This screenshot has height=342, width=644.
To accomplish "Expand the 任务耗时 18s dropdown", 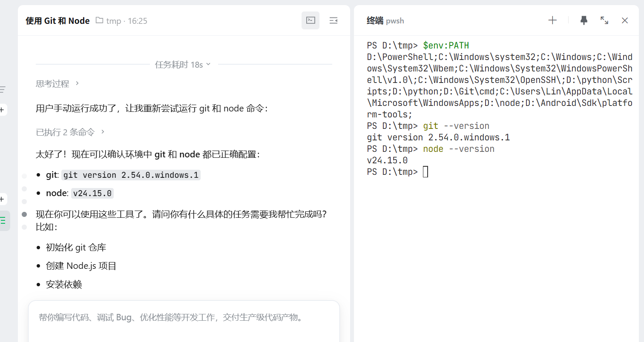I will pos(183,64).
